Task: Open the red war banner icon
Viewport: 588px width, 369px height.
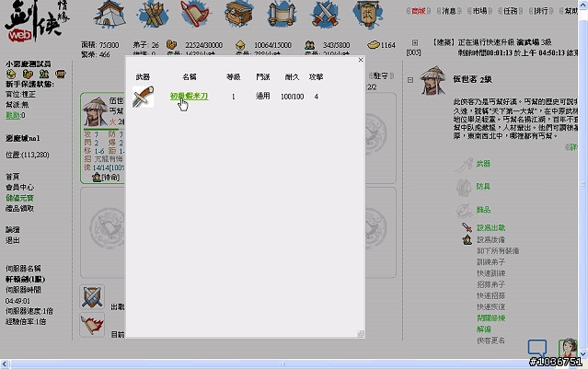Action: click(195, 14)
